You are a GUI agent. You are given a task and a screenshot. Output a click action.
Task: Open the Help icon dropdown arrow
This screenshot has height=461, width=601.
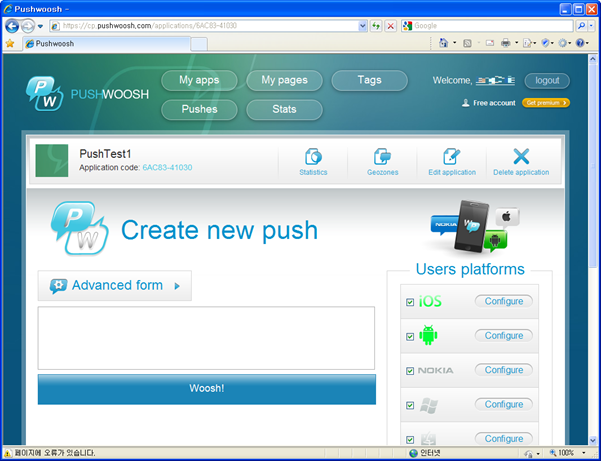point(588,43)
